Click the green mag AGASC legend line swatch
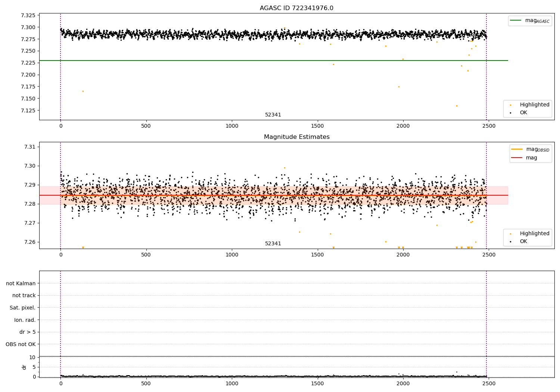The height and width of the screenshot is (392, 560). (516, 21)
